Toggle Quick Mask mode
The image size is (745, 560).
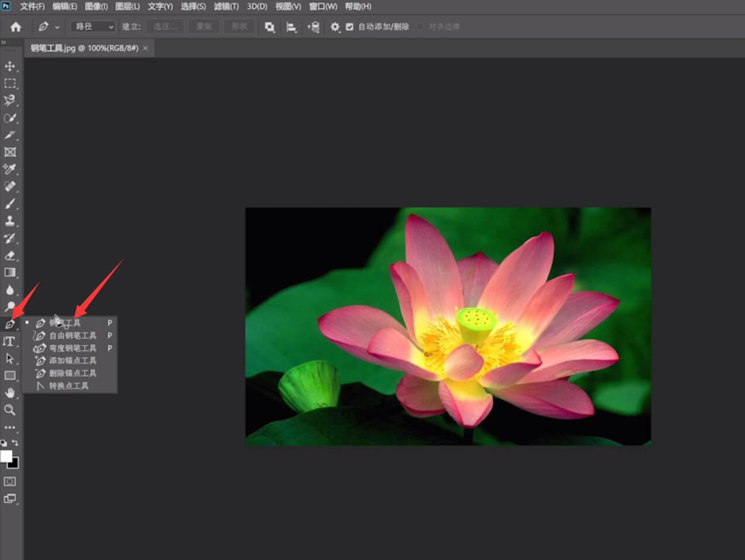pyautogui.click(x=10, y=482)
